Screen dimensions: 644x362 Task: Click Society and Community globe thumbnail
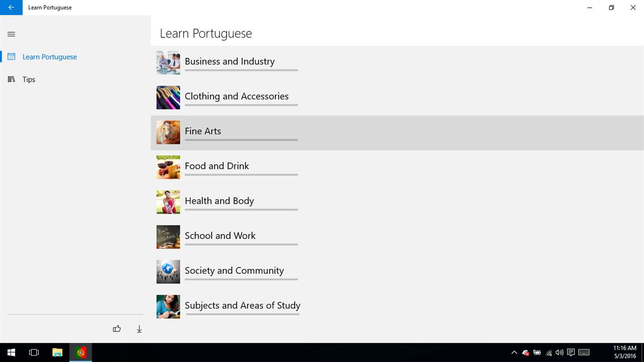point(168,272)
